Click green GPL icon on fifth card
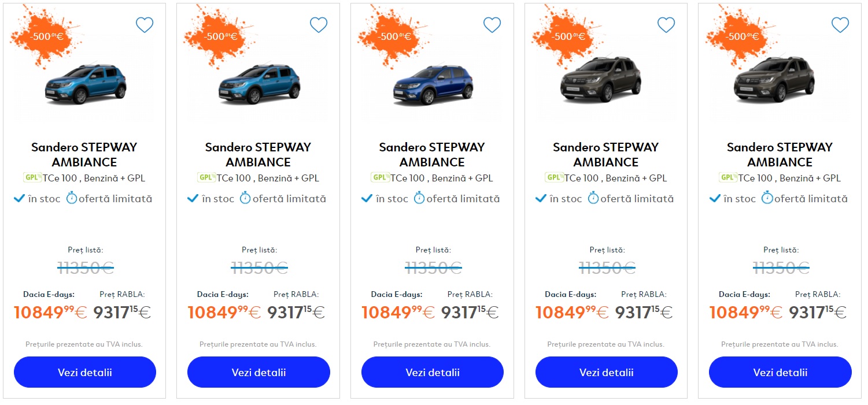The width and height of the screenshot is (868, 405). click(728, 177)
